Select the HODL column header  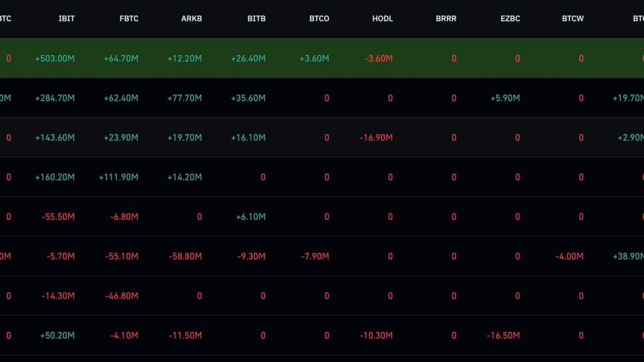coord(383,19)
